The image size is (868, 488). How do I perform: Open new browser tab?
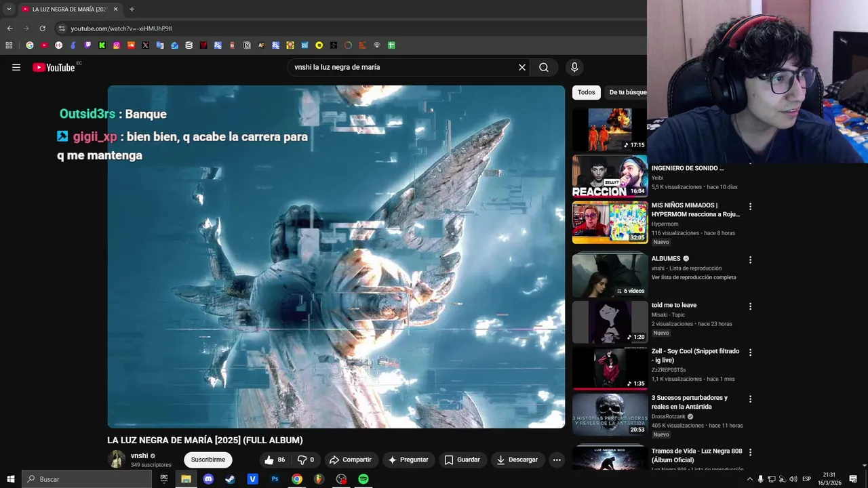(132, 9)
